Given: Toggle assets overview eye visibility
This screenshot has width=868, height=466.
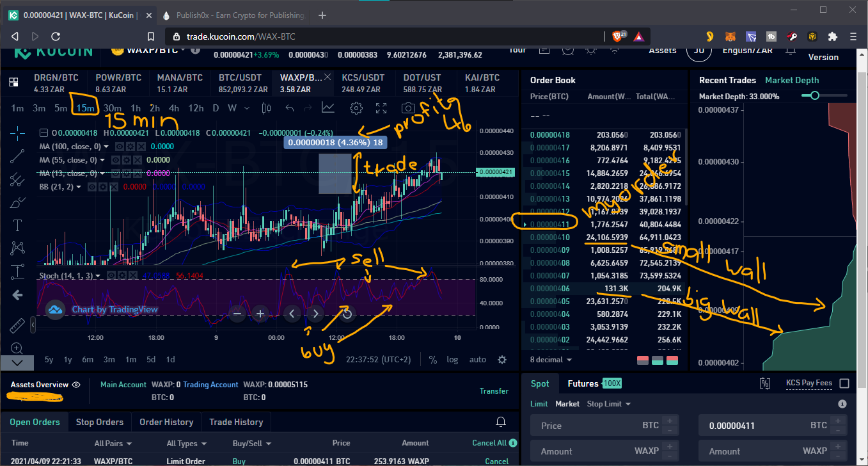Looking at the screenshot, I should (76, 385).
